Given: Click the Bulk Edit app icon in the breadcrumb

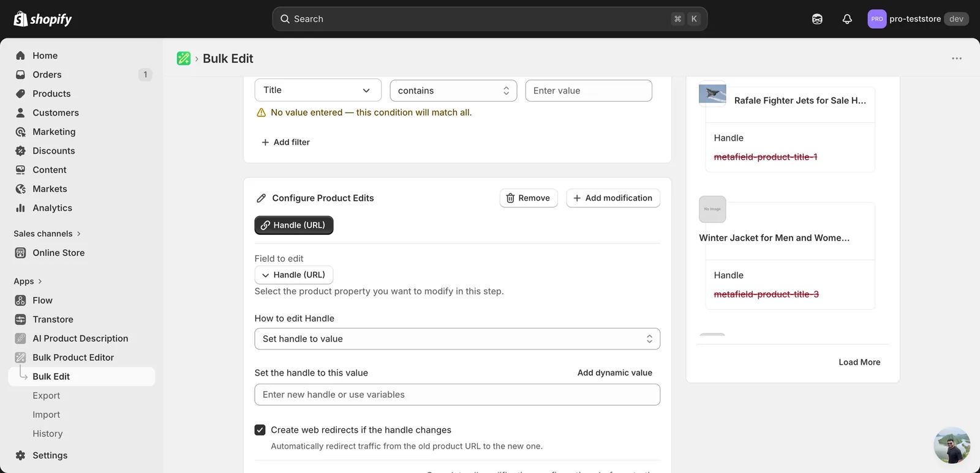Looking at the screenshot, I should pyautogui.click(x=184, y=58).
